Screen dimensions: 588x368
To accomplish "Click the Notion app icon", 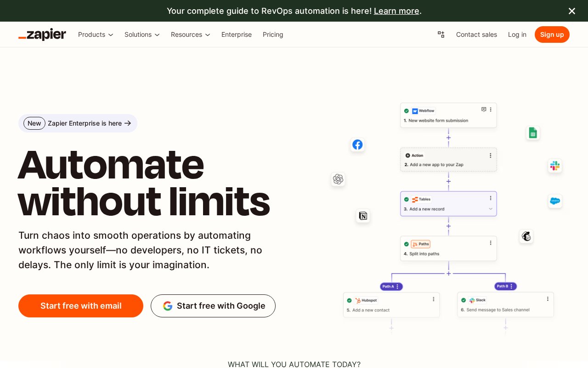I will coord(363,216).
